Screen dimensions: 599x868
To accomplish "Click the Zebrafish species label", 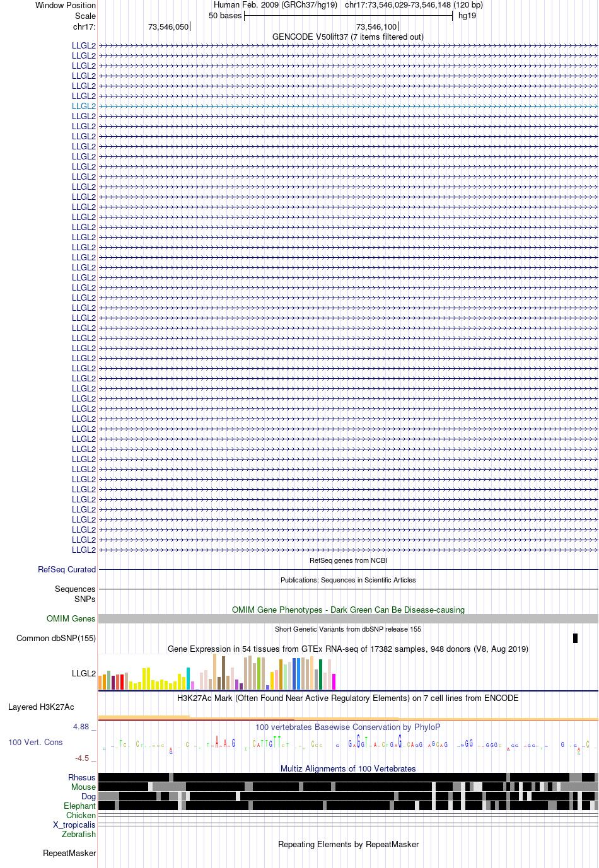I will point(79,834).
